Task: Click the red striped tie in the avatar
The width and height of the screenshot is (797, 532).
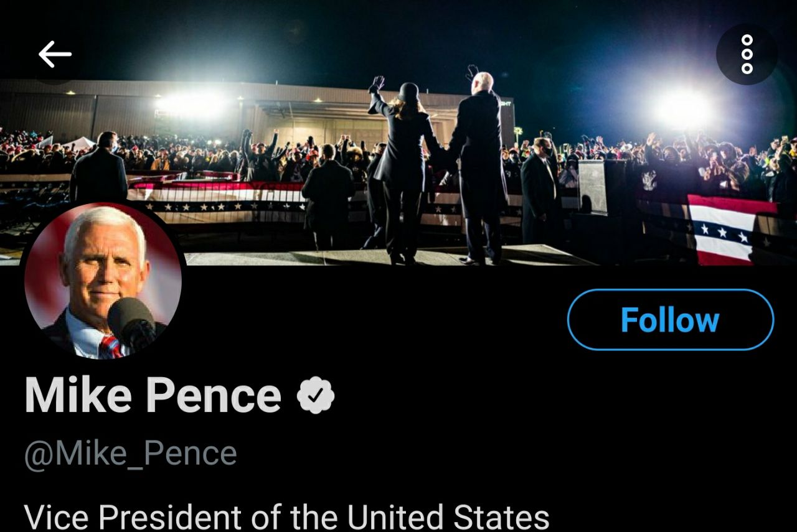Action: click(x=111, y=347)
